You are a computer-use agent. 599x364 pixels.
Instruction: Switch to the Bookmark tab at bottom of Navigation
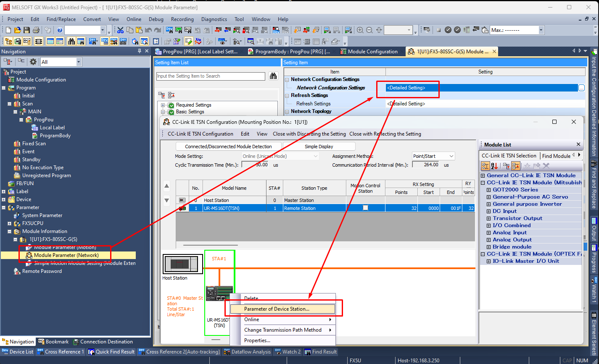pyautogui.click(x=53, y=342)
